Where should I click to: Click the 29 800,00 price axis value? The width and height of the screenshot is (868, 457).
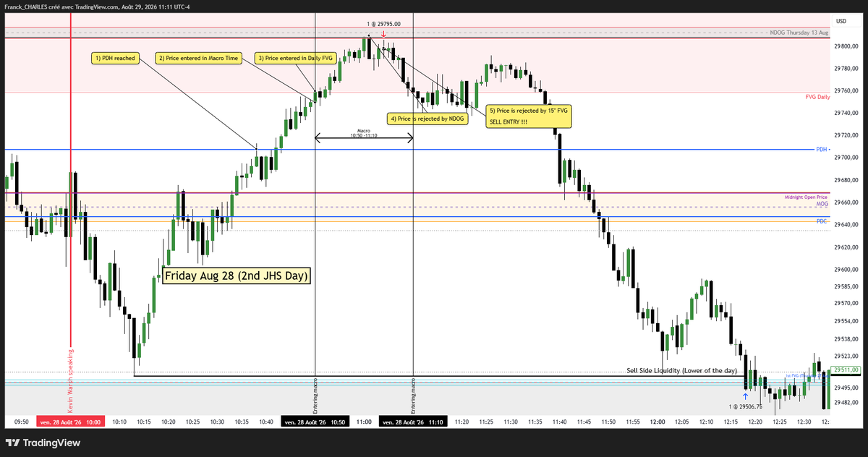point(847,46)
